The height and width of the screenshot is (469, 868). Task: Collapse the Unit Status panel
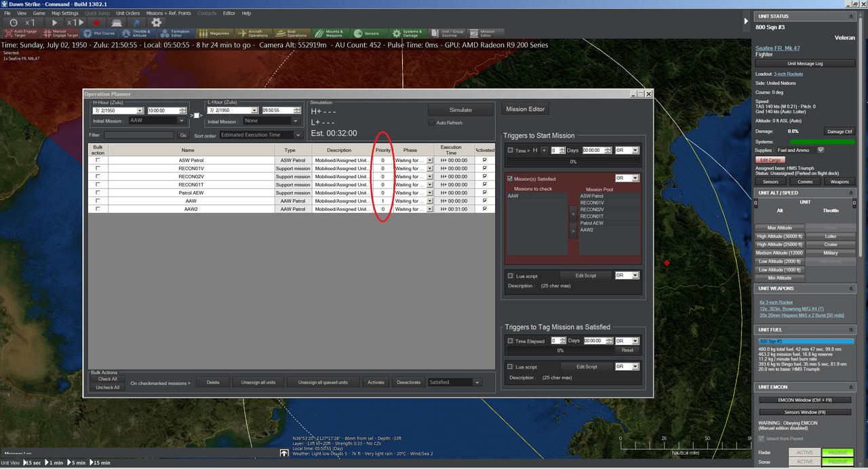click(851, 16)
